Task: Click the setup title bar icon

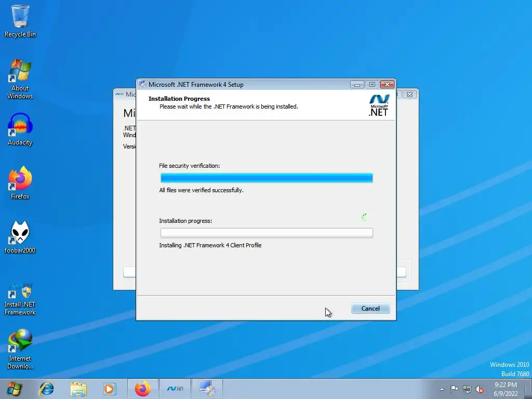Action: (142, 84)
